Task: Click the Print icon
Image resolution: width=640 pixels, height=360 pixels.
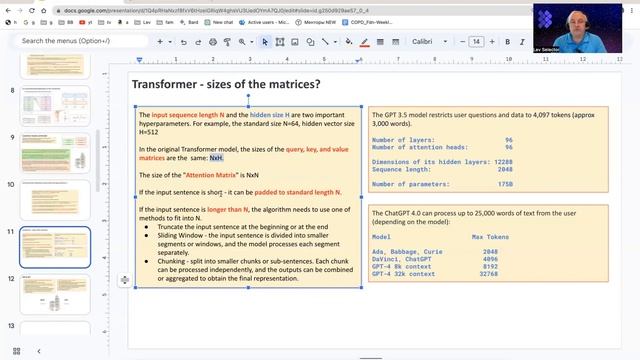Action: 213,42
